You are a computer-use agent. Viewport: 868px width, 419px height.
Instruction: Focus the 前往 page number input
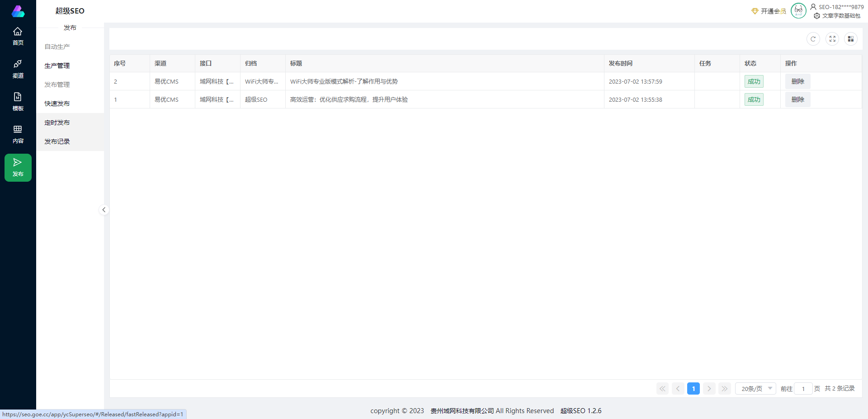tap(803, 389)
